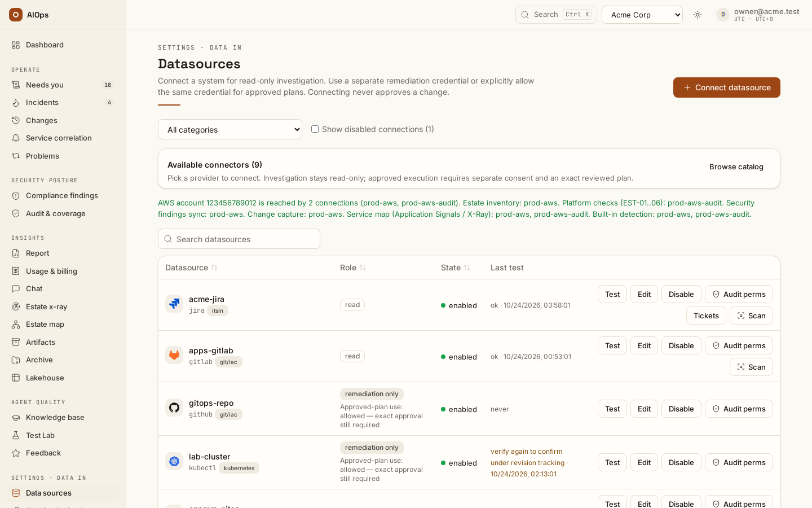Image resolution: width=812 pixels, height=508 pixels.
Task: Click the Archive folder icon
Action: [16, 360]
